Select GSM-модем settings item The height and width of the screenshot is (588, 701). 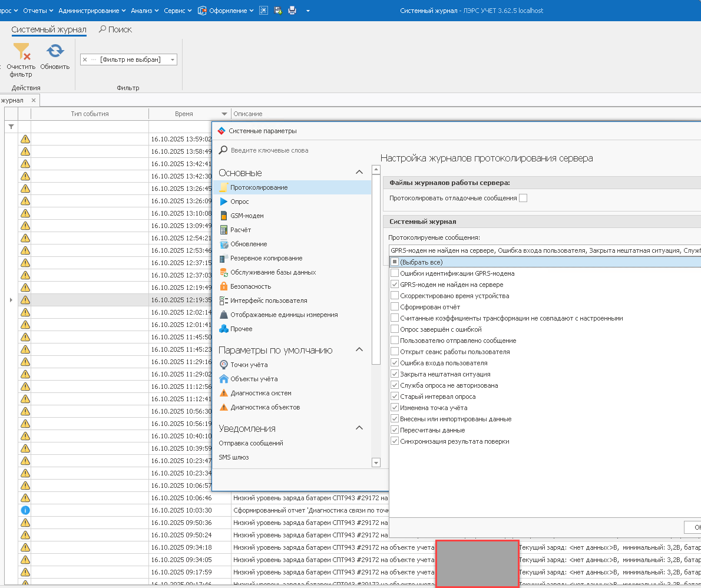247,216
